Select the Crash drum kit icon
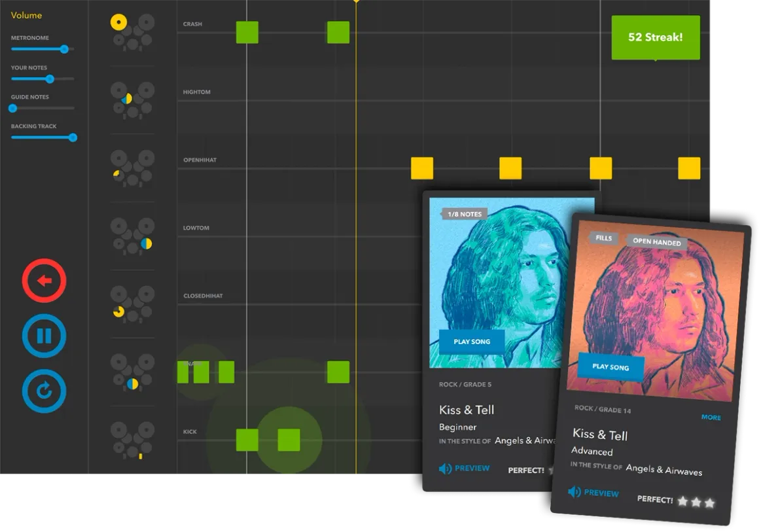 [x=132, y=32]
